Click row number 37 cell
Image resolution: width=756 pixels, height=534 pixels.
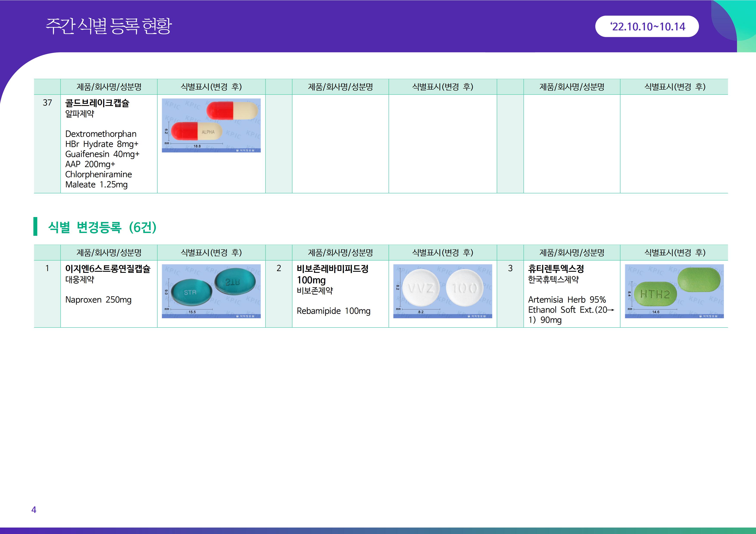(47, 103)
